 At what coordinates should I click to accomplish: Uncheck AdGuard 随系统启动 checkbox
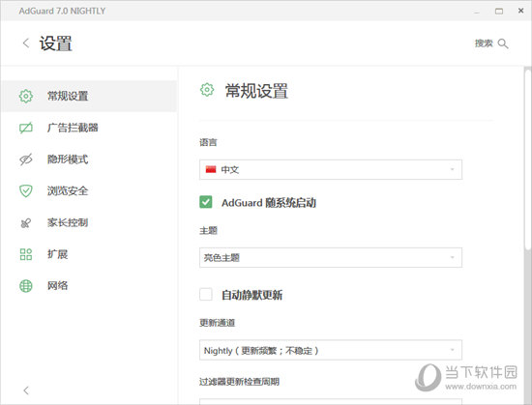[206, 202]
